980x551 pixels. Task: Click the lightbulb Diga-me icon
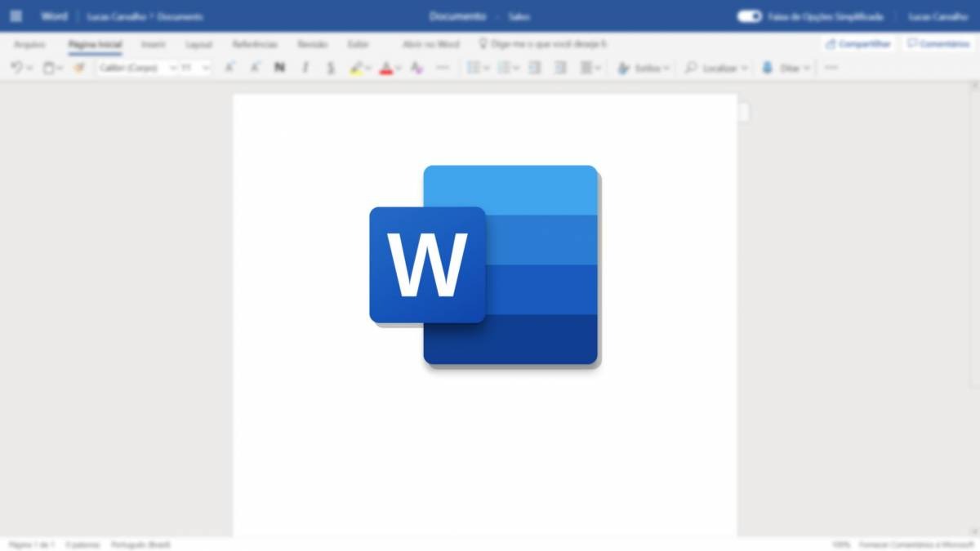483,44
